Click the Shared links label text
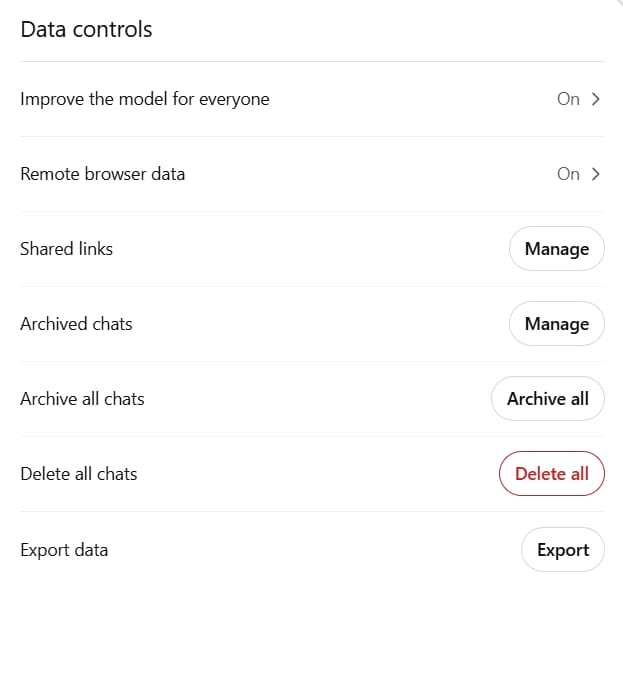The width and height of the screenshot is (623, 689). (66, 249)
